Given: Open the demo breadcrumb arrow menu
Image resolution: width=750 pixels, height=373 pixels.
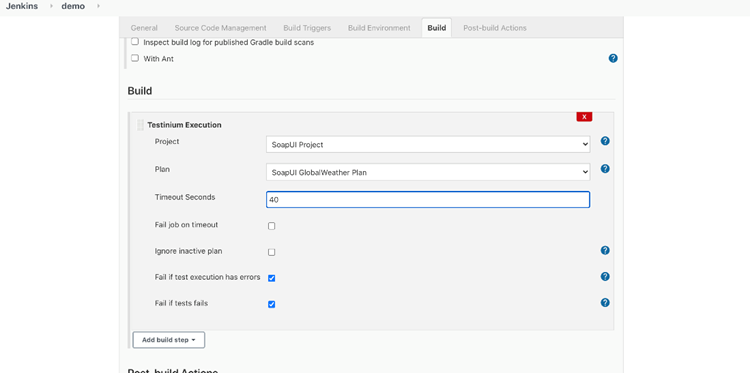Looking at the screenshot, I should (98, 7).
